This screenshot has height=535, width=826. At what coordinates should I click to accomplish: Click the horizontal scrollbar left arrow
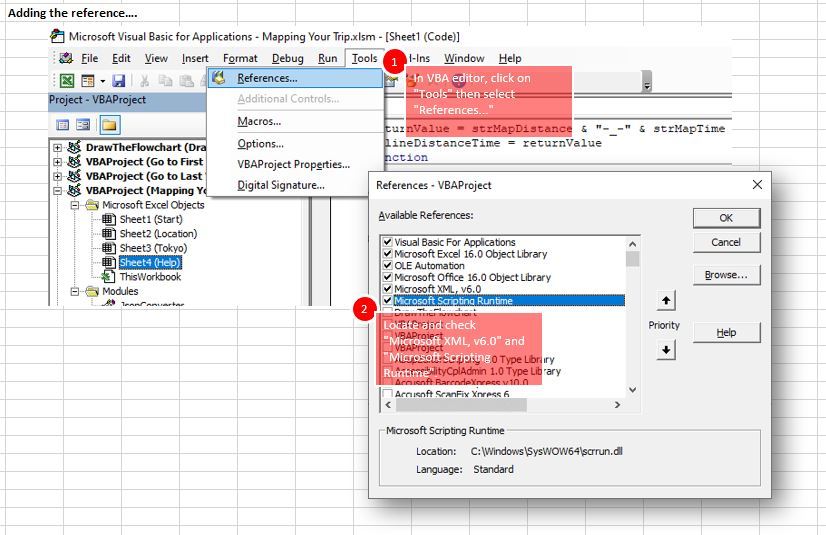[388, 404]
